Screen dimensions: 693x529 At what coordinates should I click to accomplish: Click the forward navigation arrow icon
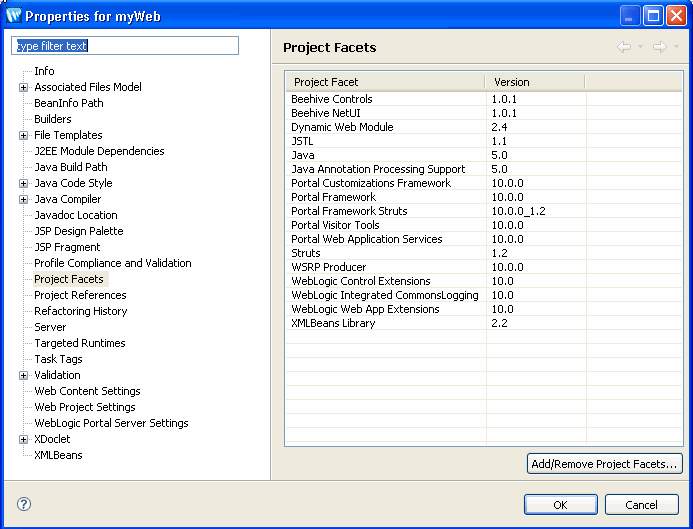(660, 47)
